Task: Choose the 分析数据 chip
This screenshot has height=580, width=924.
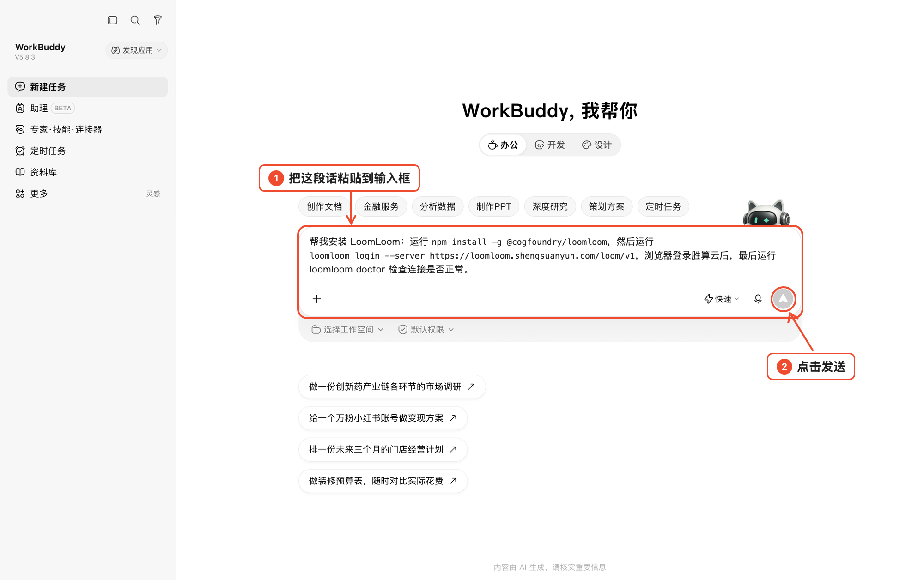Action: (438, 206)
